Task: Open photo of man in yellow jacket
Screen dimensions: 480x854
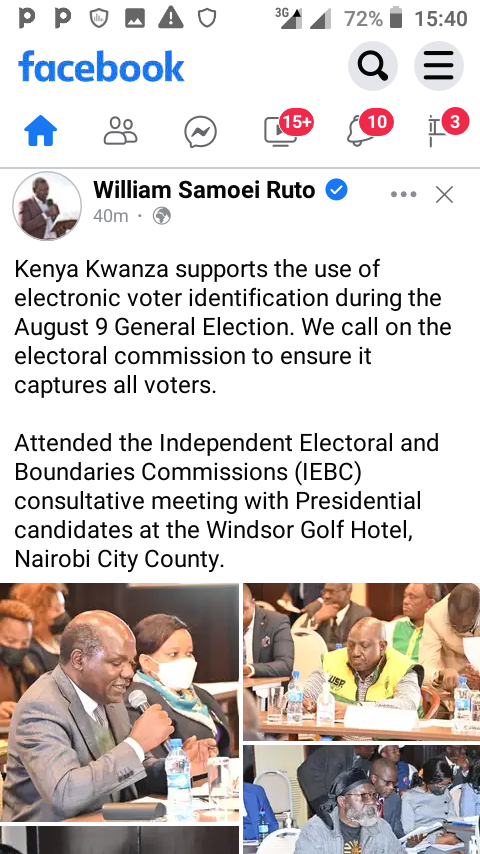Action: point(361,662)
